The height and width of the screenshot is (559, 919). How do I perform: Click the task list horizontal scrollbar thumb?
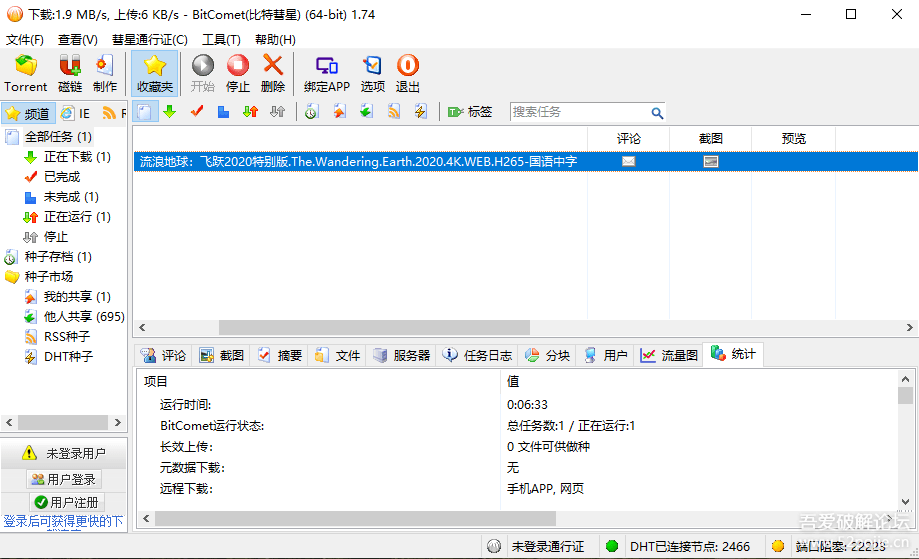click(375, 328)
